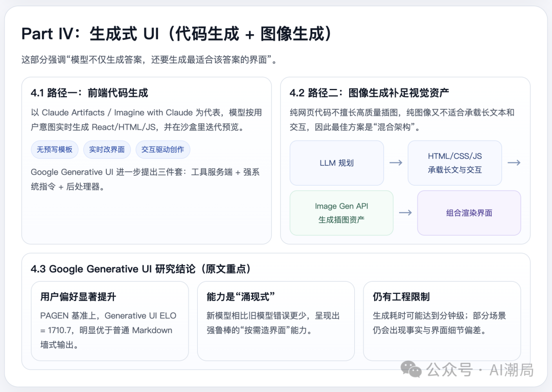Click the arrow after HTML/CSS/JS box
This screenshot has width=552, height=392.
pyautogui.click(x=515, y=163)
